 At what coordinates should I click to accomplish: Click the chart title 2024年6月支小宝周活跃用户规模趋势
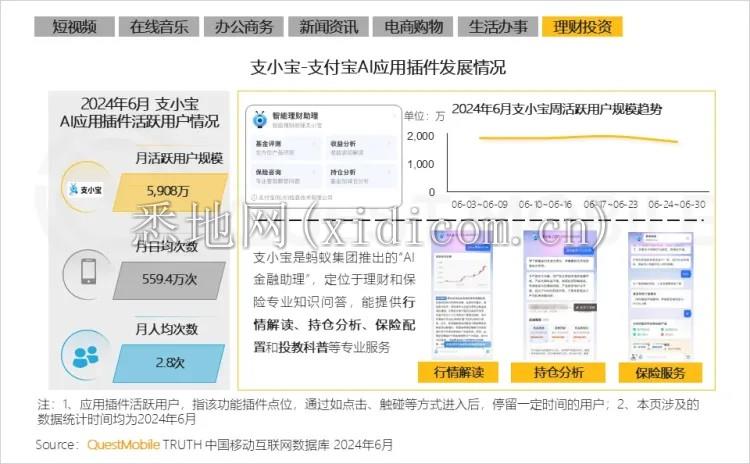[557, 109]
